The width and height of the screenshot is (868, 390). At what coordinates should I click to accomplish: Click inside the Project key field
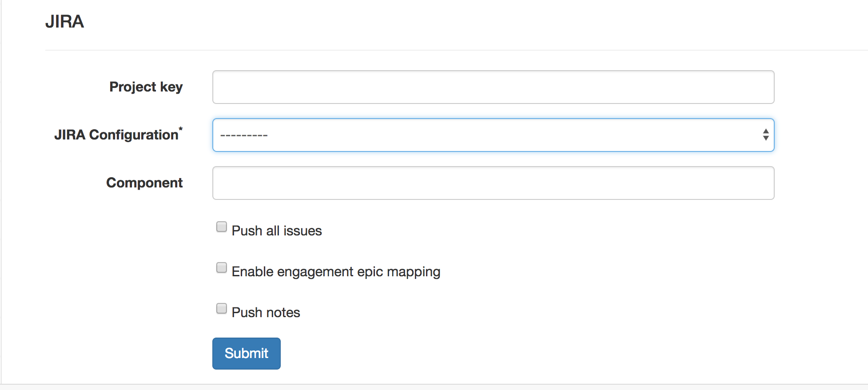tap(493, 87)
